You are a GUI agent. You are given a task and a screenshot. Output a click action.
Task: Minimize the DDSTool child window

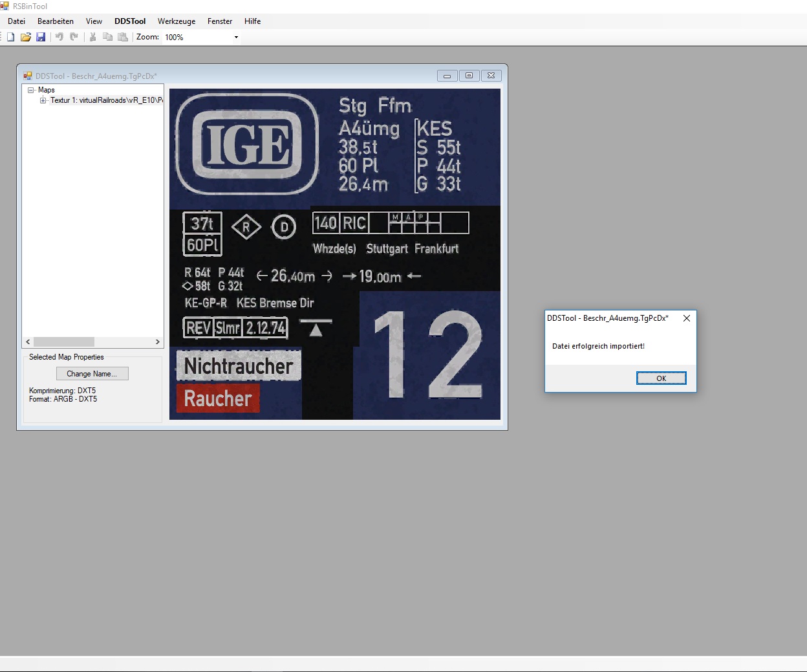click(x=447, y=76)
